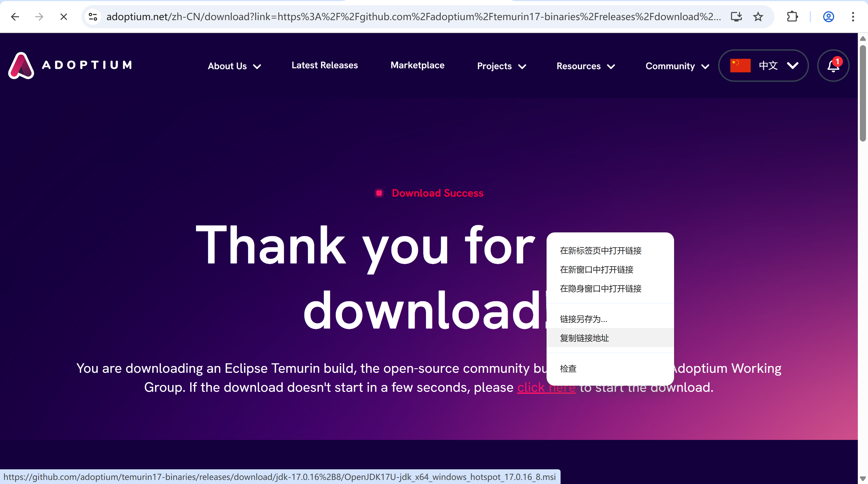This screenshot has height=484, width=868.
Task: Open the 中文 language selector
Action: (x=763, y=65)
